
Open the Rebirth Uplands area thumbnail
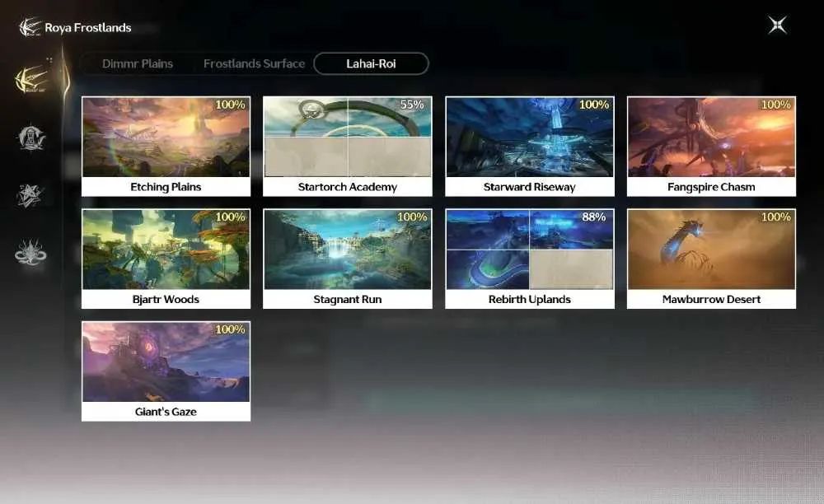pos(530,250)
